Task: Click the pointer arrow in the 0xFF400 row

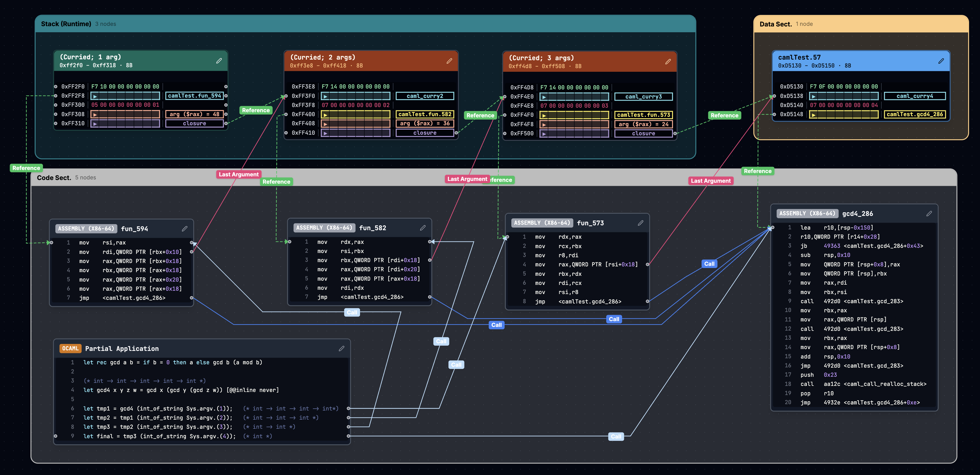Action: [x=326, y=114]
